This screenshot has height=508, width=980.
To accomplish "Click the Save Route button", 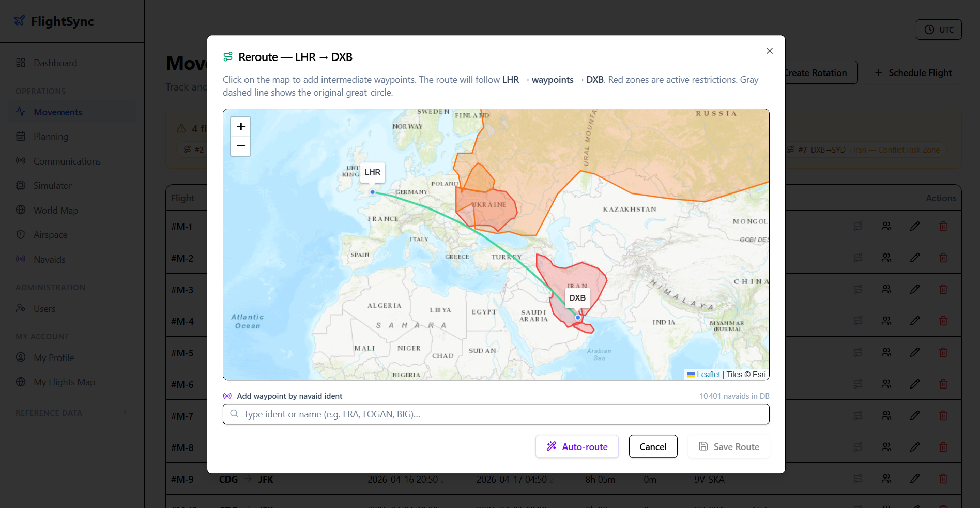I will pos(729,446).
